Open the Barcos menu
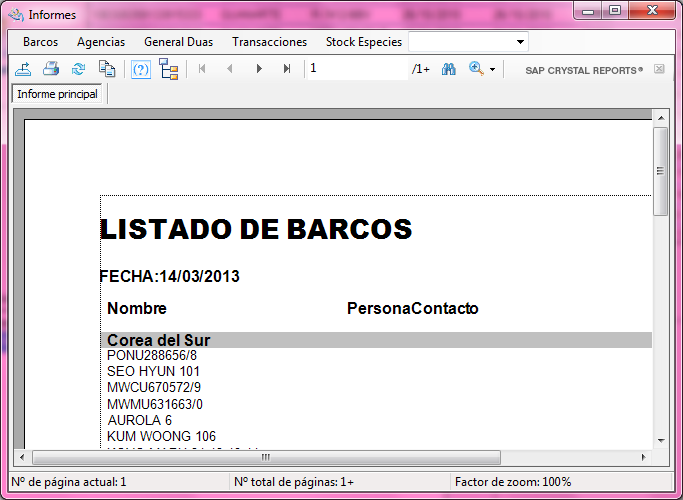 [x=41, y=42]
